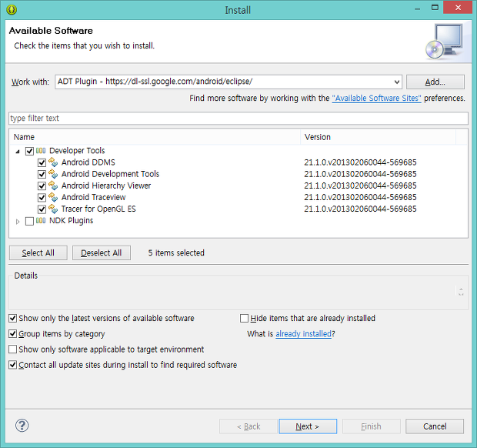This screenshot has height=448, width=477.
Task: Uncheck the Android DDMS checkbox
Action: 42,162
